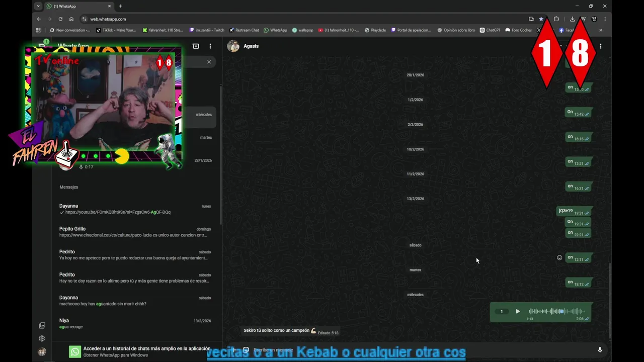Open the 'wallapop' bookmark

pyautogui.click(x=302, y=30)
